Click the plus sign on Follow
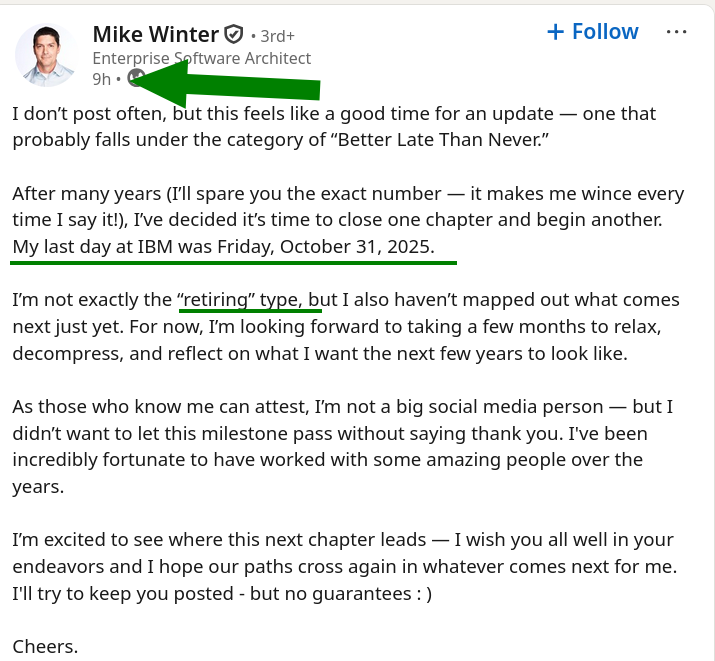 click(556, 32)
